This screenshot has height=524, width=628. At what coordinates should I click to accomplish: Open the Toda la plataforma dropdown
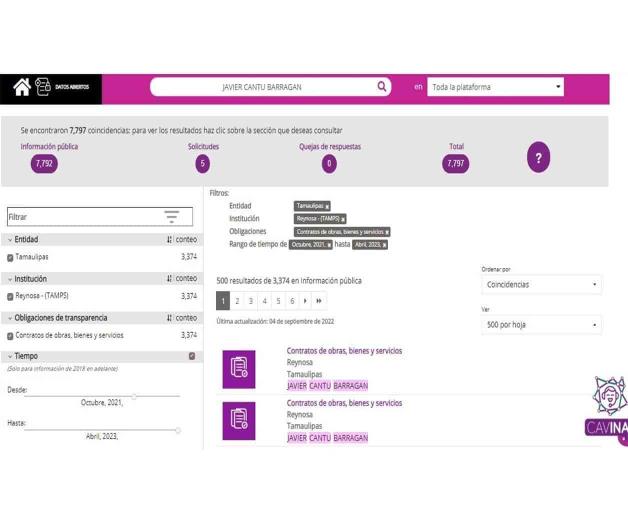tap(495, 87)
